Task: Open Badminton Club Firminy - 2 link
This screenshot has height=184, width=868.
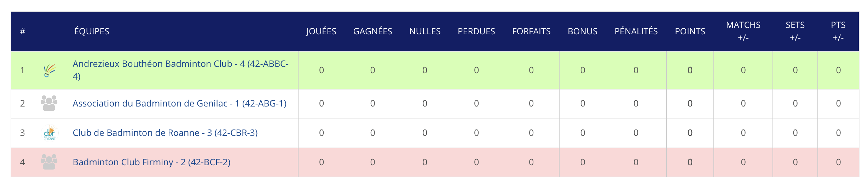Action: [x=152, y=162]
